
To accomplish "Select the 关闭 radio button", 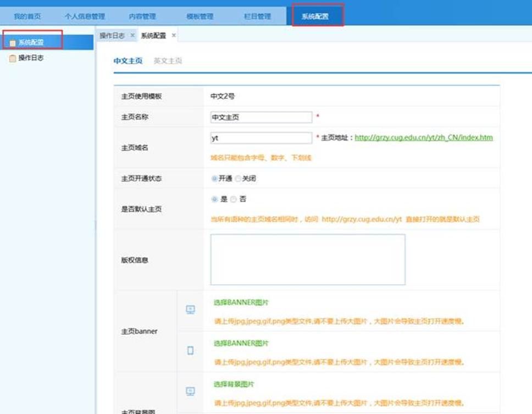I will pyautogui.click(x=237, y=179).
